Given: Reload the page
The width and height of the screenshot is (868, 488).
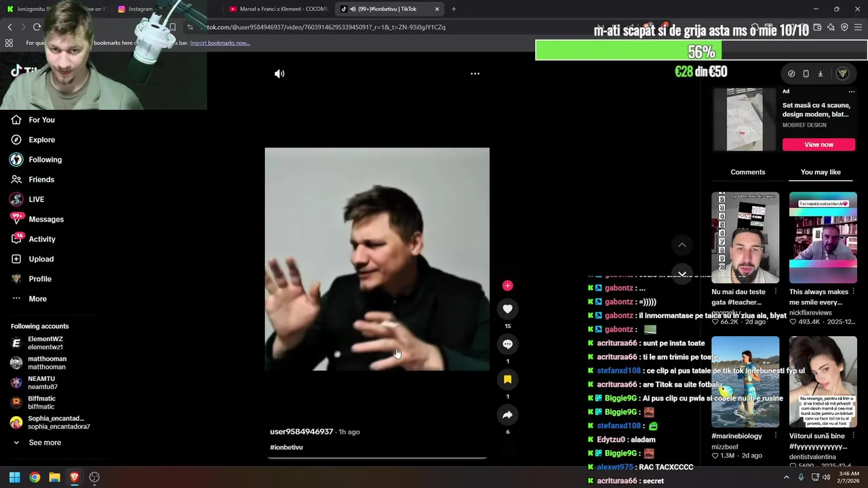Looking at the screenshot, I should (x=37, y=27).
